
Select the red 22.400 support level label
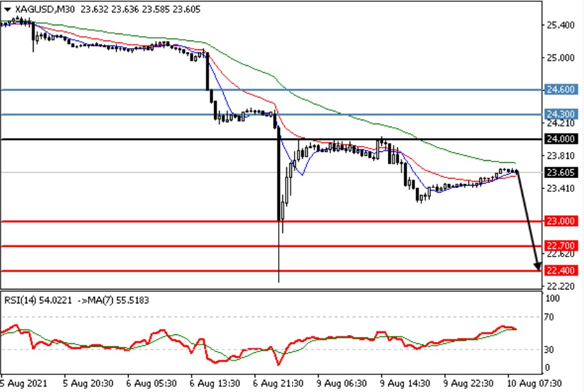(561, 270)
